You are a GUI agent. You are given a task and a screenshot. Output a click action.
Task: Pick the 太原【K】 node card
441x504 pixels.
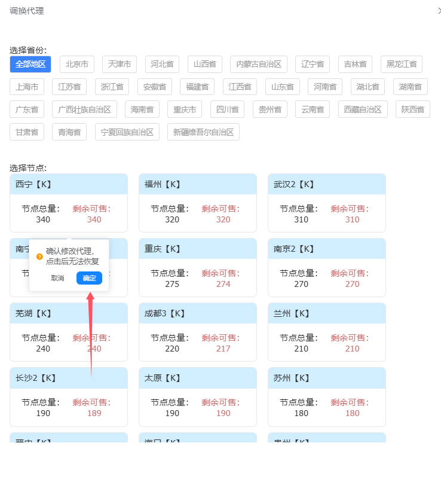[197, 396]
